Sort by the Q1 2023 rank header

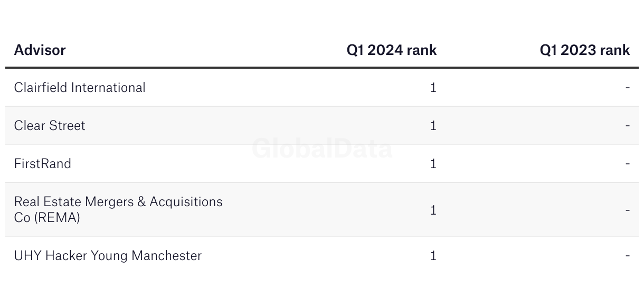[585, 50]
